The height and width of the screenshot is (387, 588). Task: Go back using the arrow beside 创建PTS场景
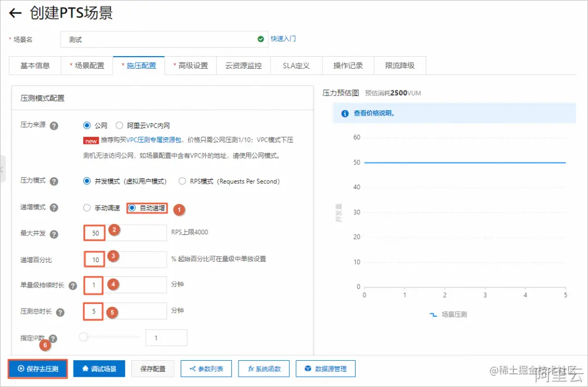click(15, 14)
